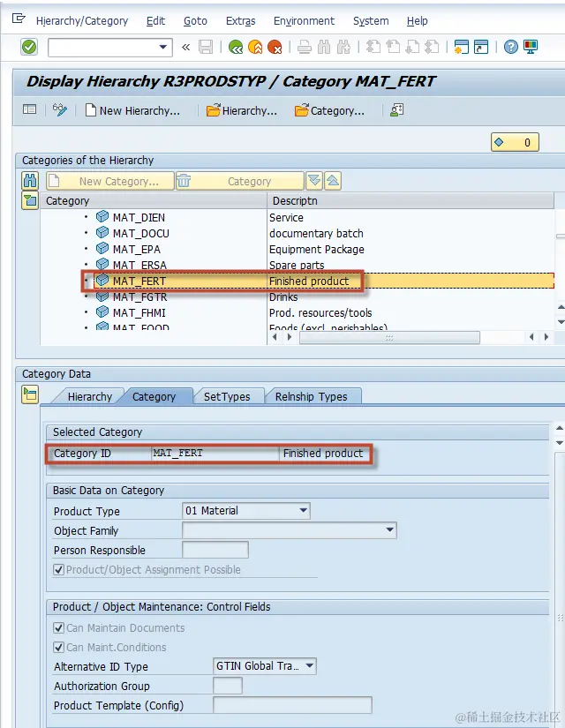Click the delete Category trash button

coord(240,181)
